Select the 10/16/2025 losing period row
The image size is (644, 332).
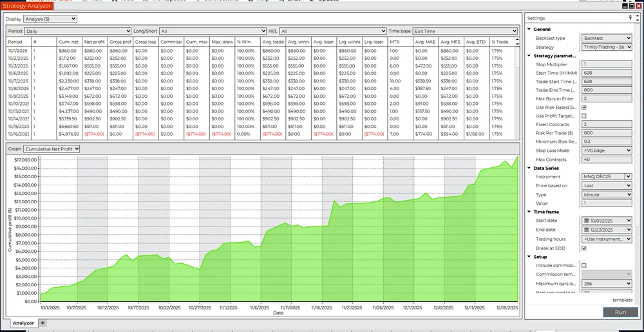click(x=261, y=134)
